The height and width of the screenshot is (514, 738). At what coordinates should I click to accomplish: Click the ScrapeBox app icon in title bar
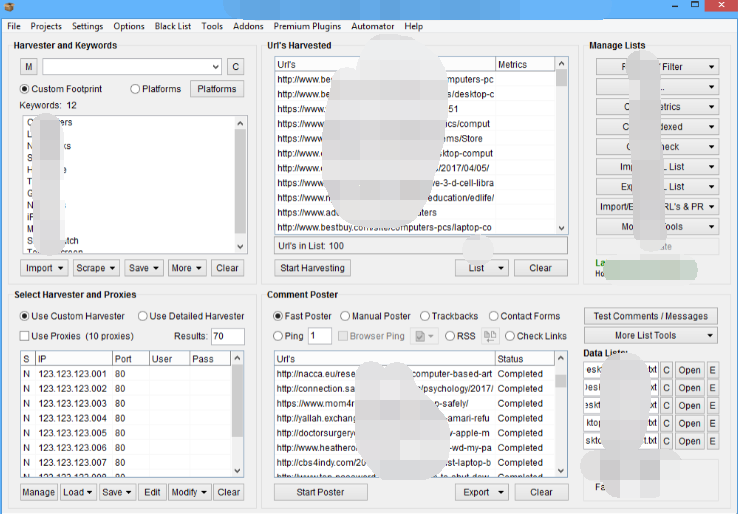[x=9, y=8]
